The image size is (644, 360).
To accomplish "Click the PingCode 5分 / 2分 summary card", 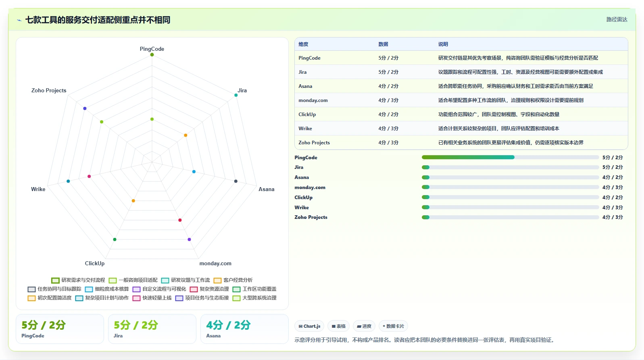I will [x=60, y=329].
